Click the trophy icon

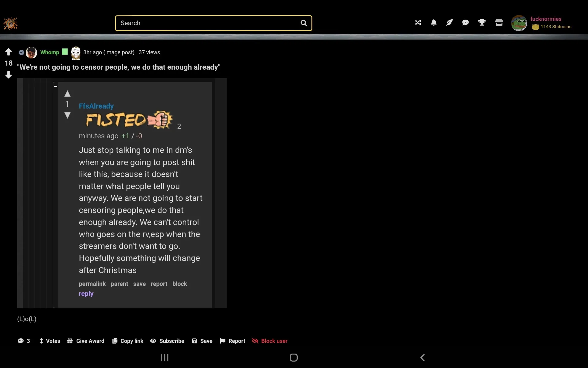[482, 22]
